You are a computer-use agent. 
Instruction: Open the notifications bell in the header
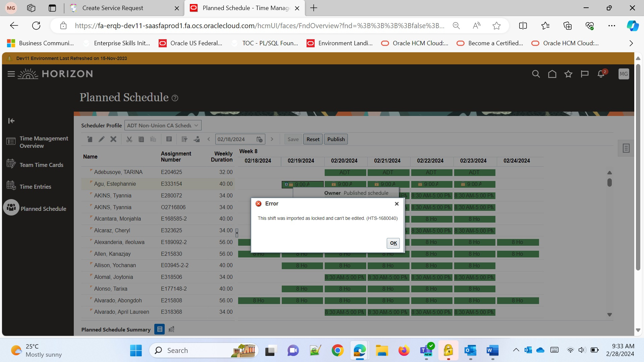(600, 74)
